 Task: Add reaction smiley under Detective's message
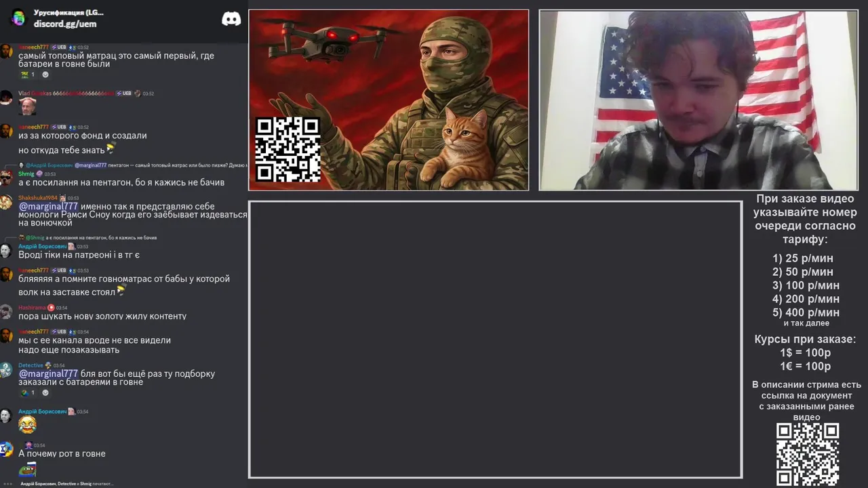(x=45, y=392)
